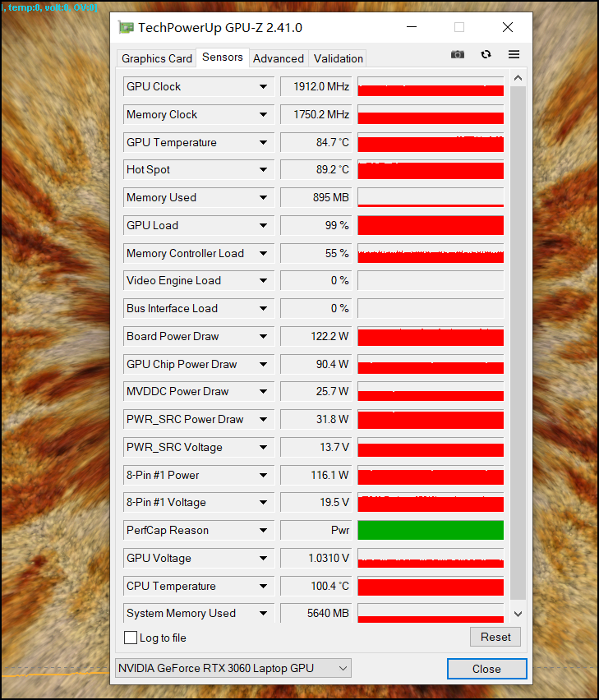Select the NVIDIA GeForce RTX 3060 GPU combo box
The height and width of the screenshot is (700, 599).
pyautogui.click(x=233, y=668)
